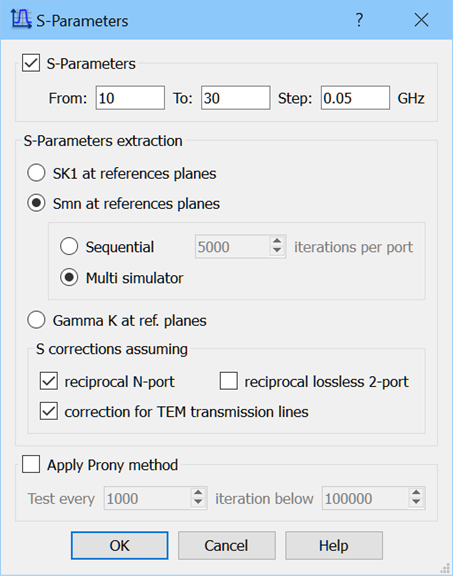Click the S-Parameters dialog title icon
The width and height of the screenshot is (453, 576).
pos(21,19)
